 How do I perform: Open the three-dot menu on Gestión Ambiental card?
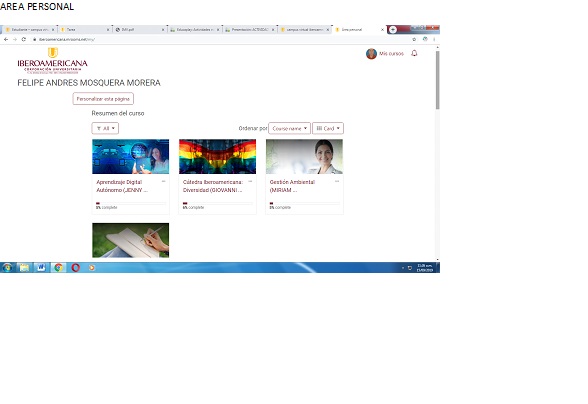click(x=337, y=181)
